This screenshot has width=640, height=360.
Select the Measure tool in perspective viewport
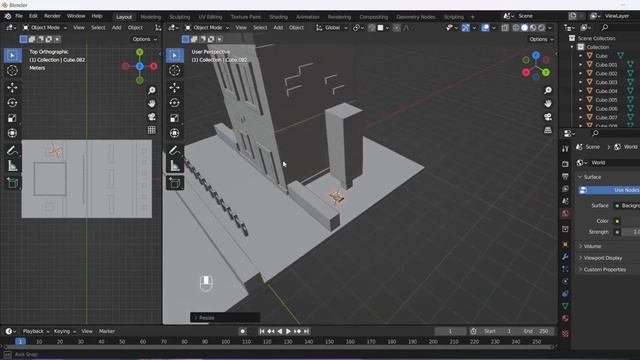(175, 166)
